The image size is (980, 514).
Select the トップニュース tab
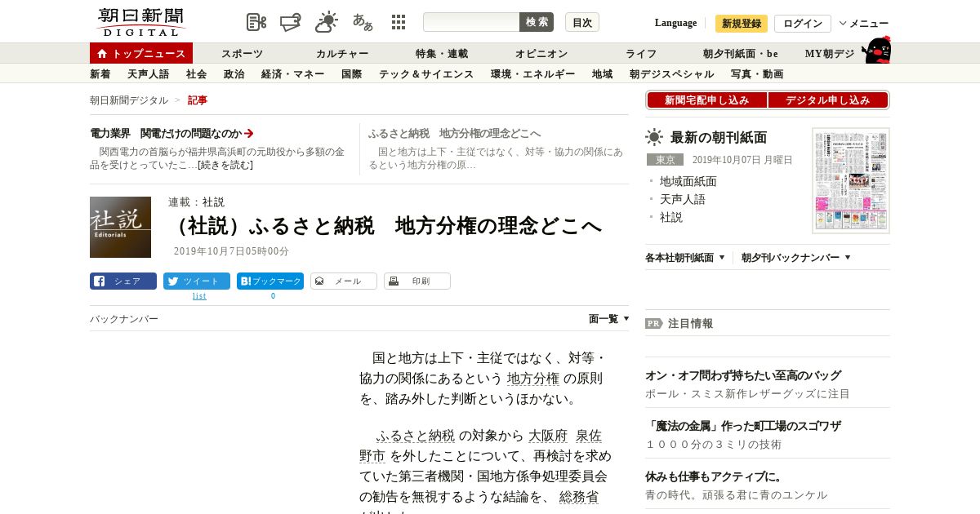point(141,53)
